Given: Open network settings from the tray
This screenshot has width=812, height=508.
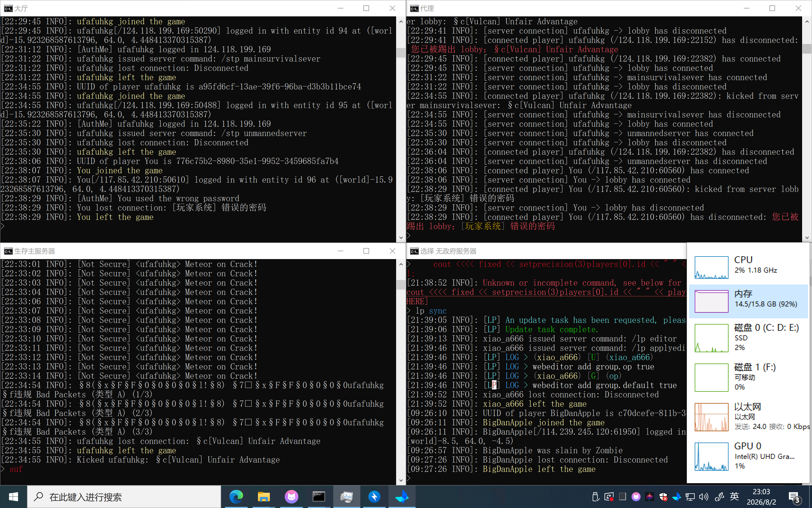Looking at the screenshot, I should (690, 497).
